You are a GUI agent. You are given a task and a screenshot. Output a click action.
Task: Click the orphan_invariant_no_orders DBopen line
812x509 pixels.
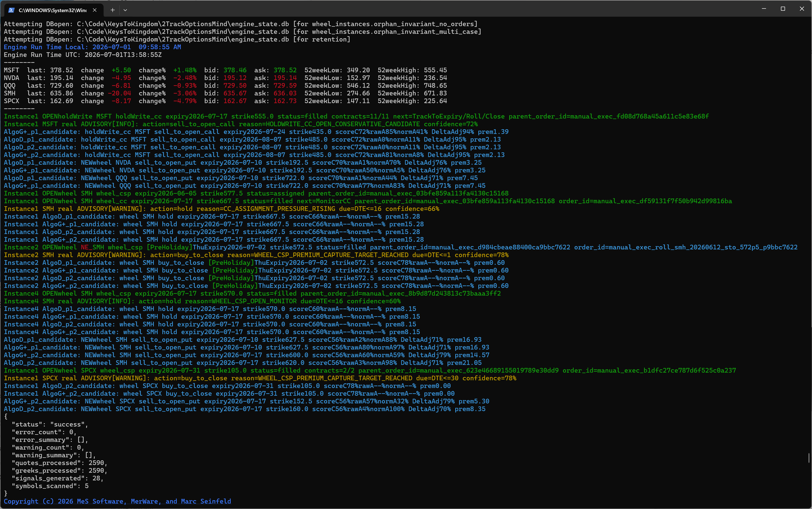[x=241, y=24]
